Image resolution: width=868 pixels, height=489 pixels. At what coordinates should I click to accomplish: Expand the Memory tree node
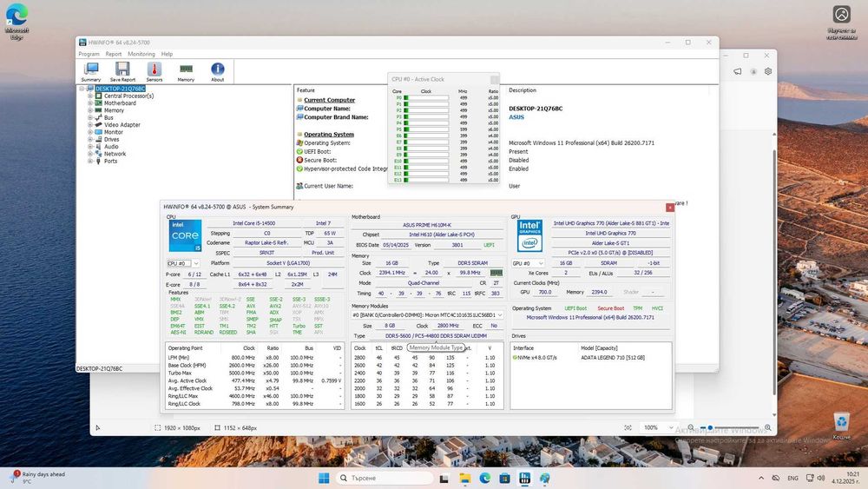[x=89, y=110]
